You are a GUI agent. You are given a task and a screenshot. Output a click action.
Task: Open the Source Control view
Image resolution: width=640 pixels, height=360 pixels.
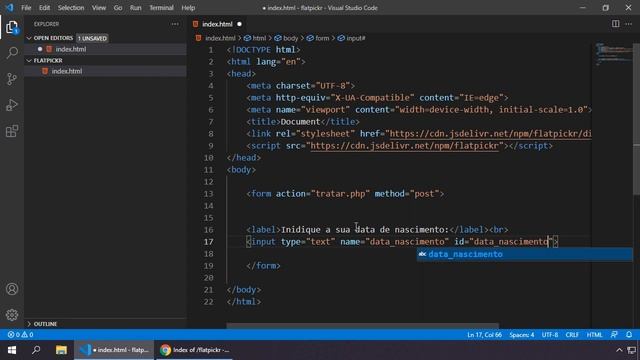coord(12,79)
